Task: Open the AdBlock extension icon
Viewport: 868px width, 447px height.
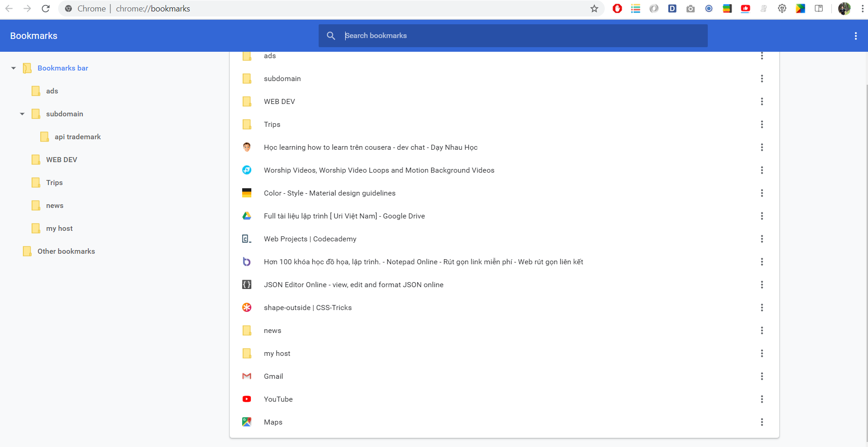Action: (617, 8)
